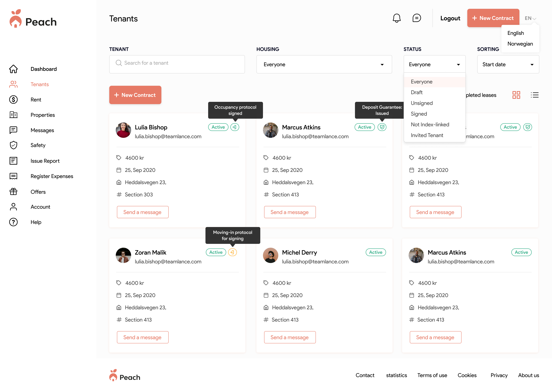Click Zoran Malik's moving-in protocol icon

(x=232, y=252)
